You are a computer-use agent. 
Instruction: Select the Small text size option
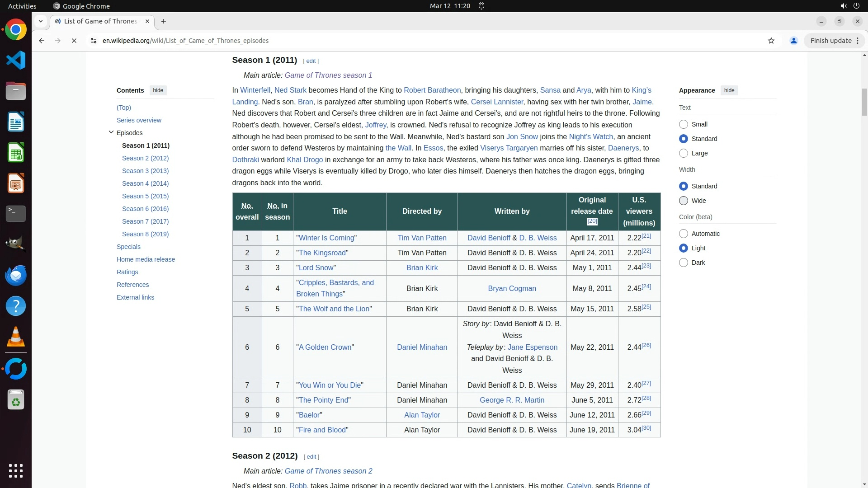click(x=684, y=124)
